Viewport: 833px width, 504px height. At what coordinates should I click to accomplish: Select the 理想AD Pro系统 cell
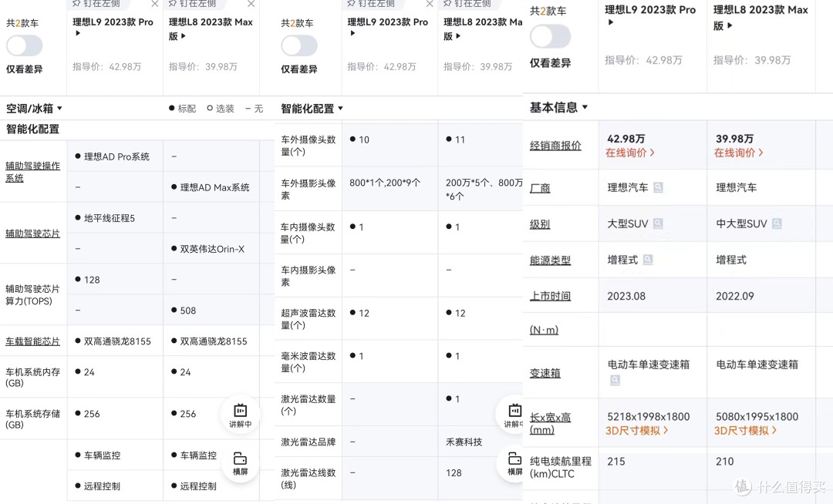pyautogui.click(x=115, y=156)
